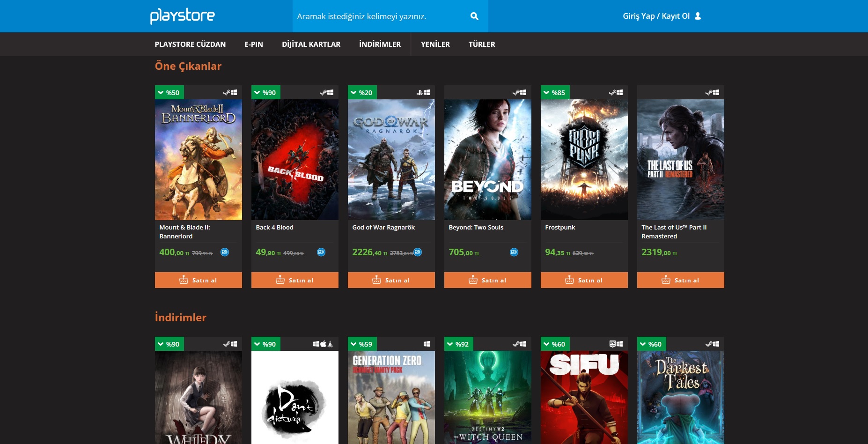Open the YENİLER navigation item
The width and height of the screenshot is (868, 444).
pos(435,44)
